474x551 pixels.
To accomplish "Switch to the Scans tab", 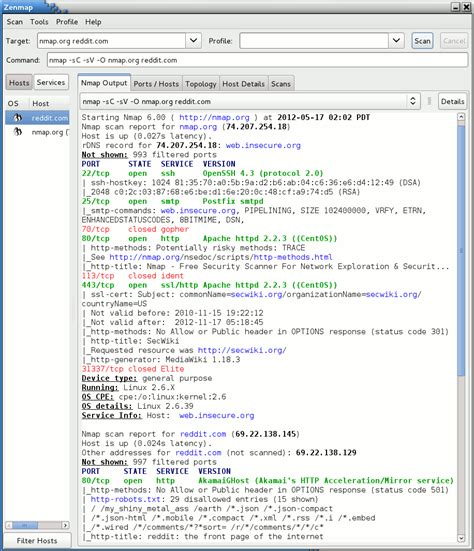I will [281, 84].
